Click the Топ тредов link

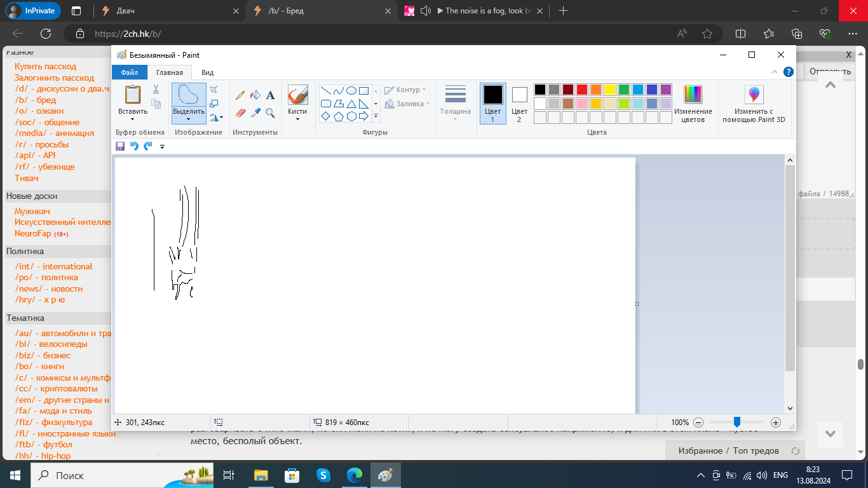756,451
